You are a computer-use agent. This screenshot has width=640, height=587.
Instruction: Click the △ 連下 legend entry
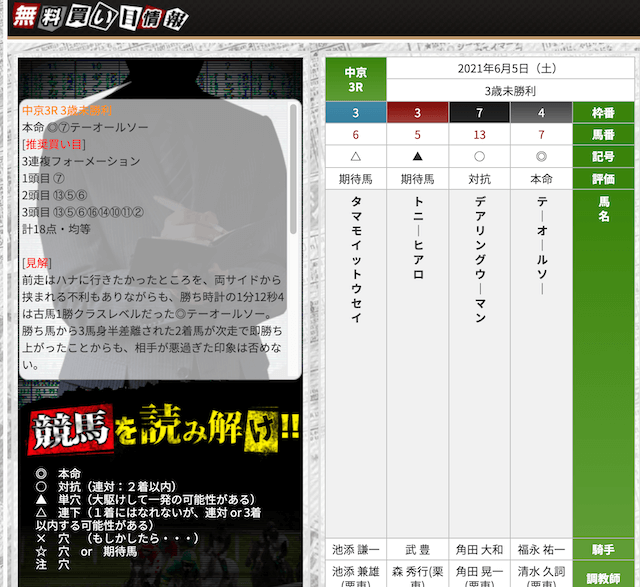pyautogui.click(x=148, y=519)
